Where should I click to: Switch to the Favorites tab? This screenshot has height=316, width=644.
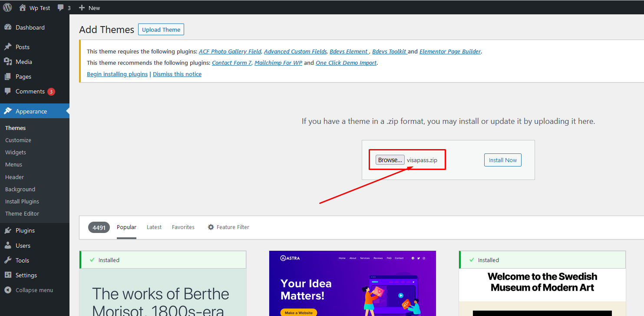[x=183, y=227]
